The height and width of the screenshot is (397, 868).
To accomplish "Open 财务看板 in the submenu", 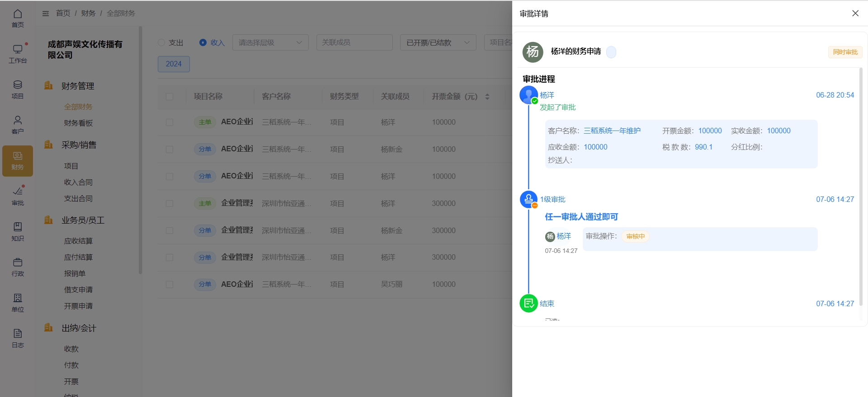I will coord(78,123).
